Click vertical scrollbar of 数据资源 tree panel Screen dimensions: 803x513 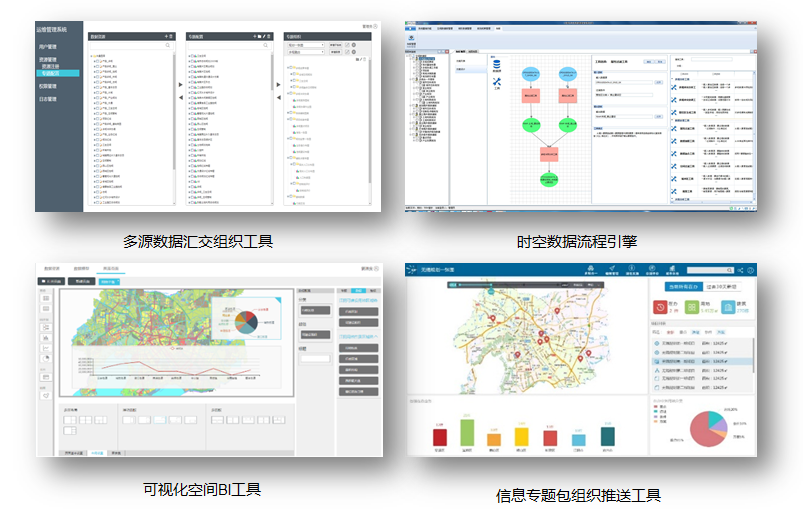pos(174,110)
